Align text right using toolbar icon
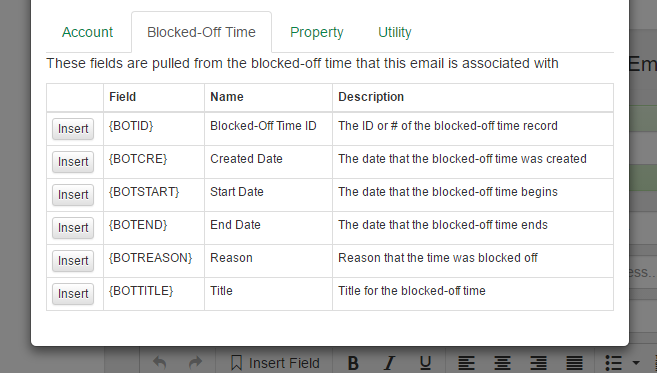This screenshot has height=373, width=657. (538, 363)
